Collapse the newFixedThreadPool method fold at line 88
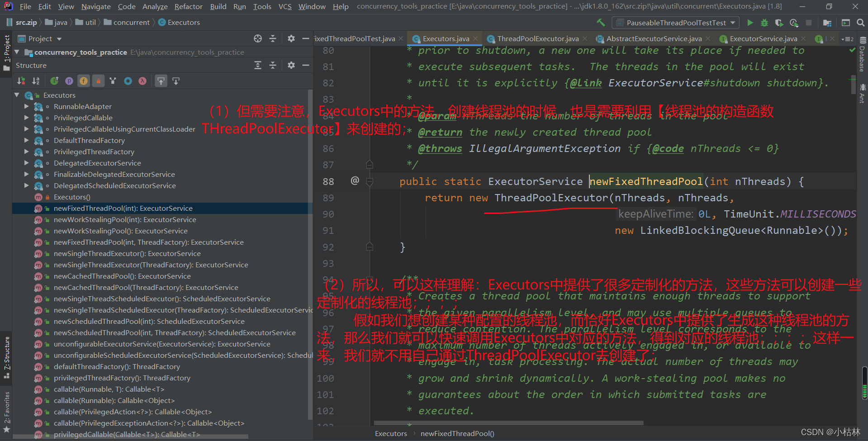 [x=370, y=181]
